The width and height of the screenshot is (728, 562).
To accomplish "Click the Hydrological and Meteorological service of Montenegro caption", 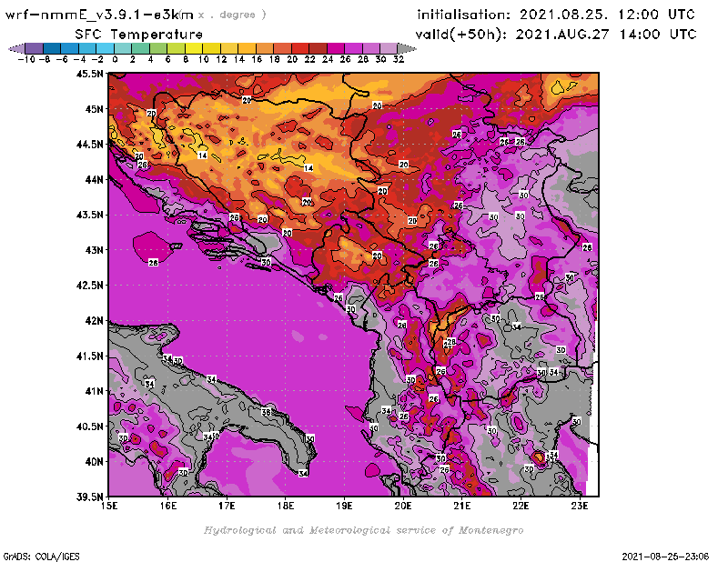I will point(363,530).
